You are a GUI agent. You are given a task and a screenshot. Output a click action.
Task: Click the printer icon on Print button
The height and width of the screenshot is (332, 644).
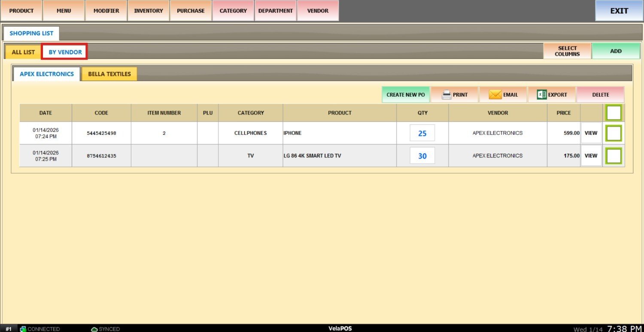(447, 95)
